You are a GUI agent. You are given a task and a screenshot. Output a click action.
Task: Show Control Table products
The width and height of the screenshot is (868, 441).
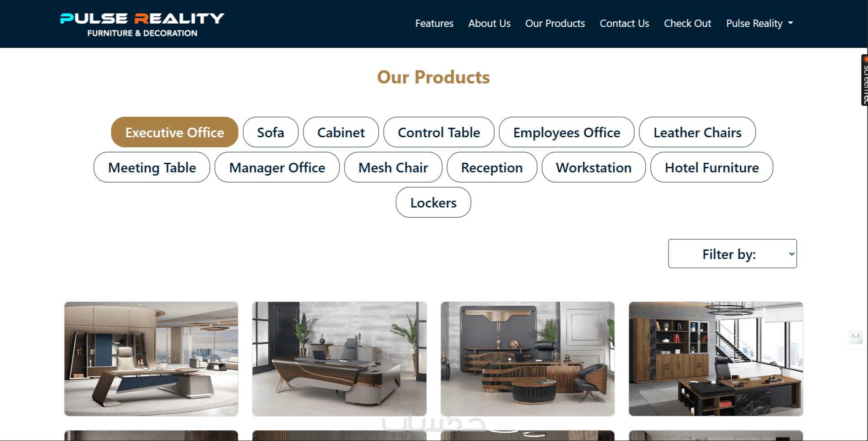click(x=439, y=132)
